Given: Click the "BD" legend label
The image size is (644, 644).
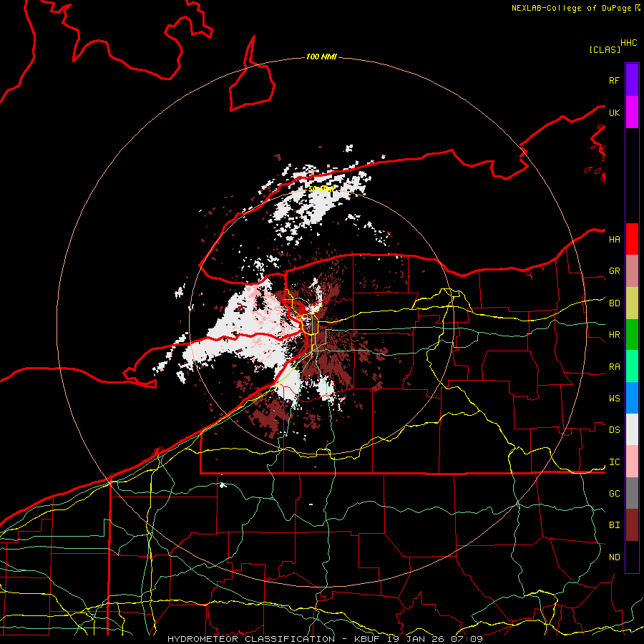Looking at the screenshot, I should (x=614, y=303).
